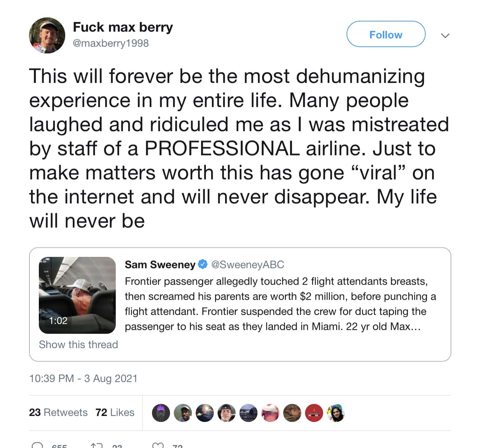Click the quoted tweet text about Frontier passenger
This screenshot has height=448, width=480.
point(280,304)
